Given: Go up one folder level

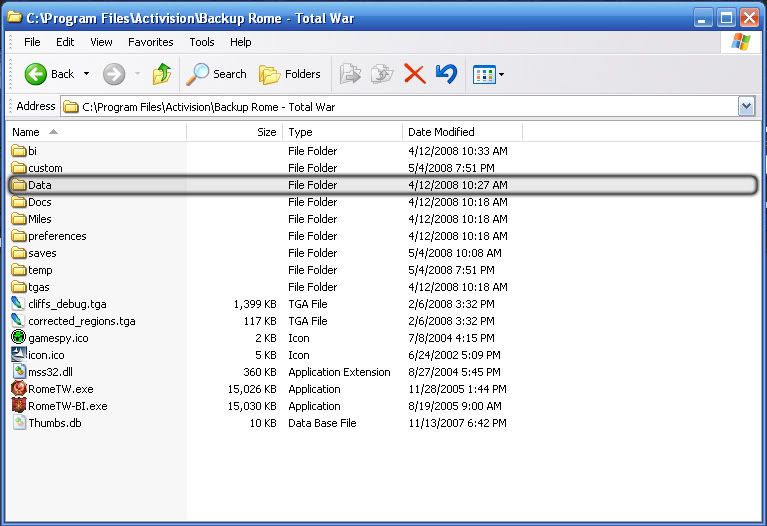Looking at the screenshot, I should (161, 74).
